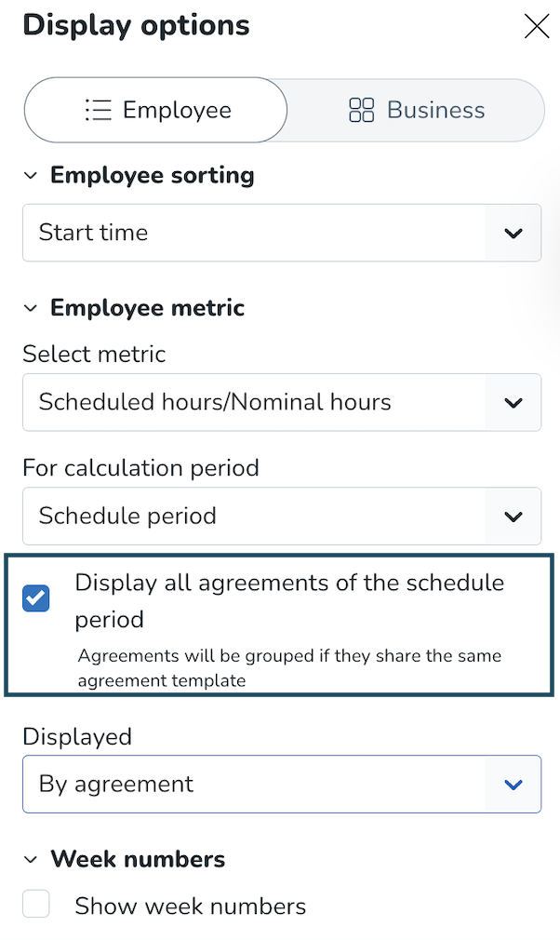
Task: Enable the Show week numbers checkbox
Action: [x=36, y=905]
